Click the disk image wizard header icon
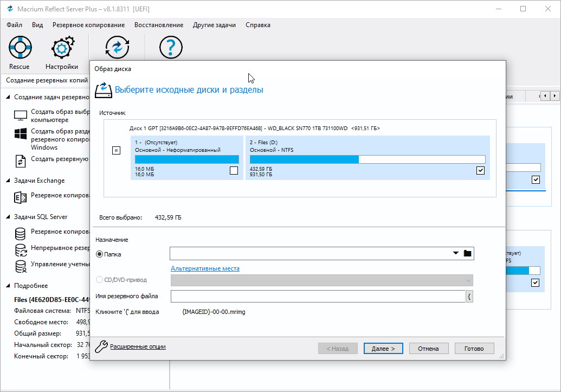Image resolution: width=561 pixels, height=392 pixels. [x=104, y=90]
